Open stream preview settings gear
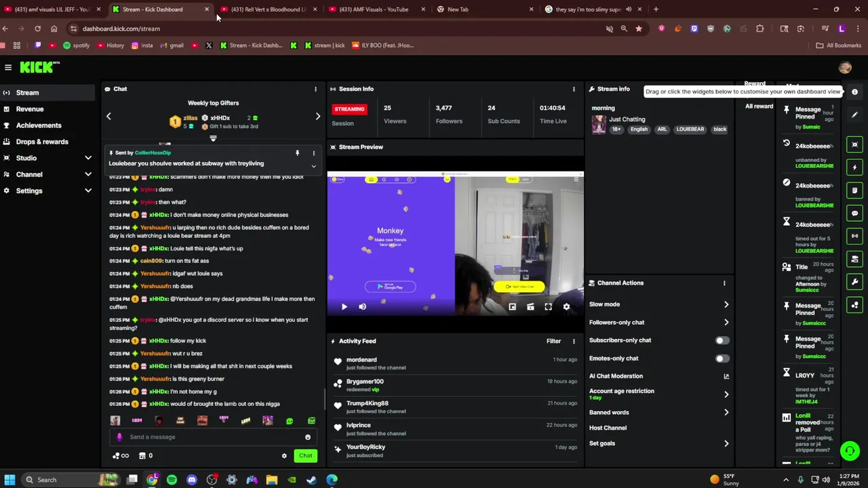868x488 pixels. pyautogui.click(x=566, y=307)
